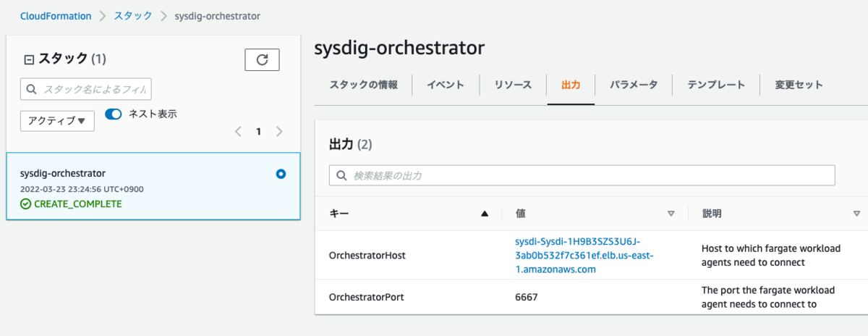Sort by the 説明 column arrow

[856, 214]
